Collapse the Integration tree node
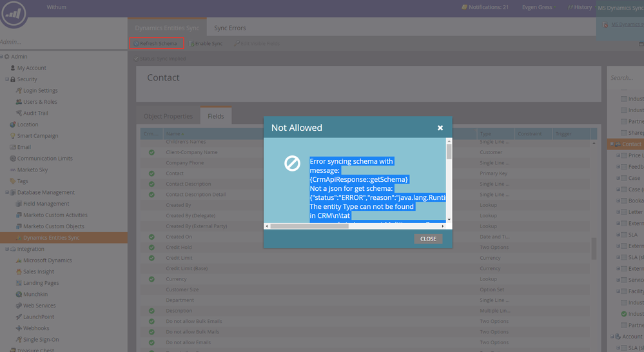The image size is (644, 352). point(7,249)
